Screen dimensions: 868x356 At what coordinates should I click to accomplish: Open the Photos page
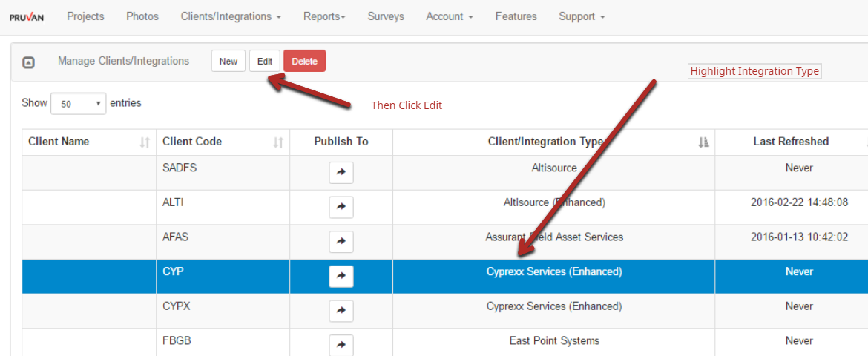(142, 16)
